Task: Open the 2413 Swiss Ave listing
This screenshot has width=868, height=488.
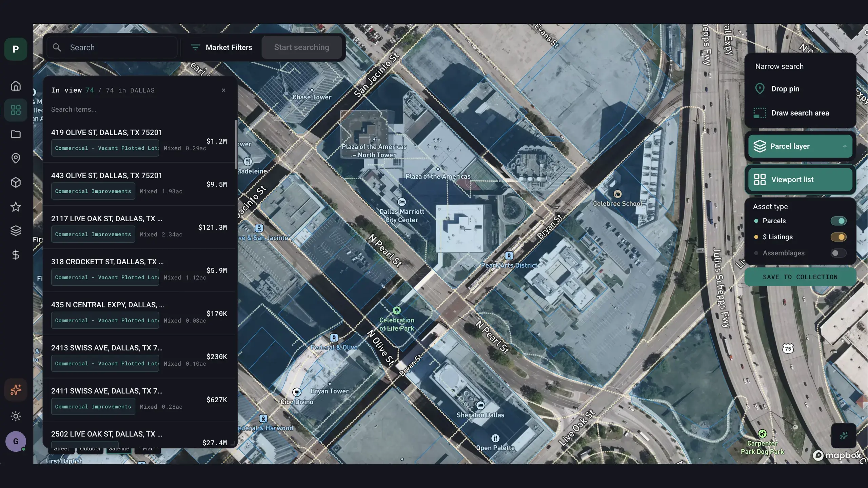Action: coord(139,357)
